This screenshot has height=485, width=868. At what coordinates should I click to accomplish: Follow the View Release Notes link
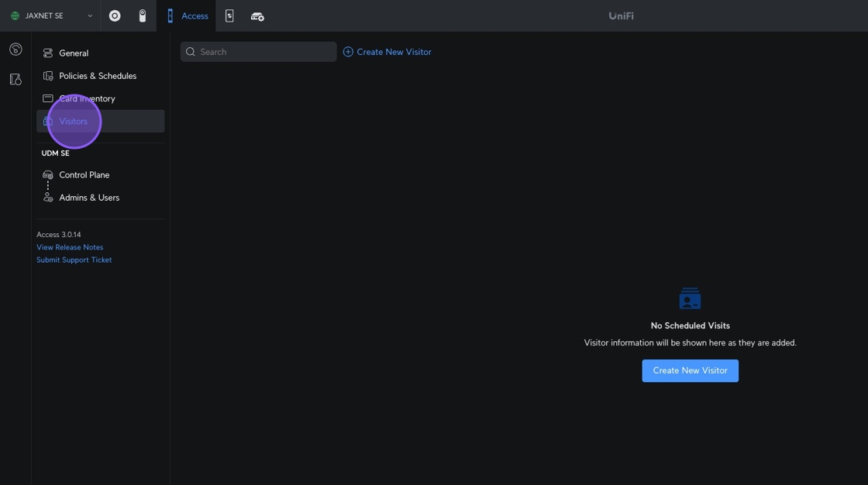[x=70, y=247]
